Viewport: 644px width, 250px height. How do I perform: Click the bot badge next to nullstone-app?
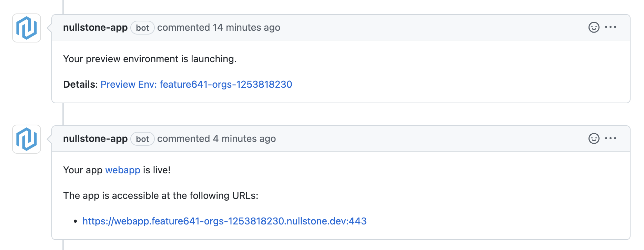click(x=142, y=28)
